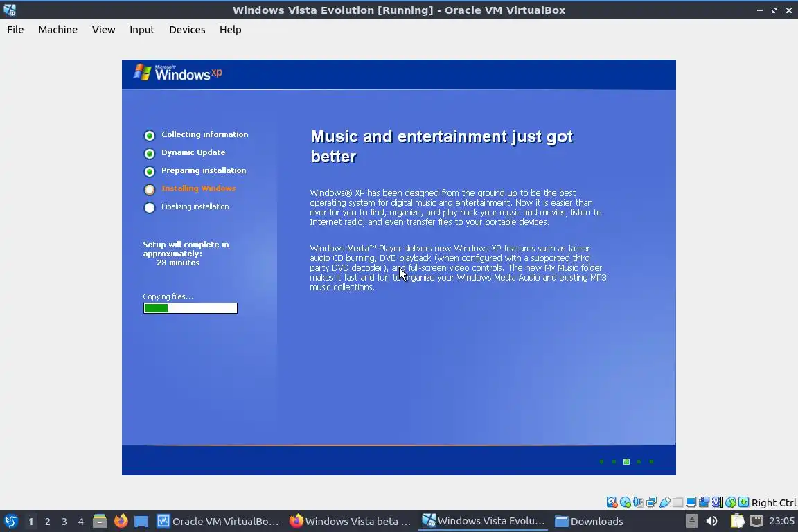Click the 'Setup will complete in approximately' text
798x532 pixels.
186,249
